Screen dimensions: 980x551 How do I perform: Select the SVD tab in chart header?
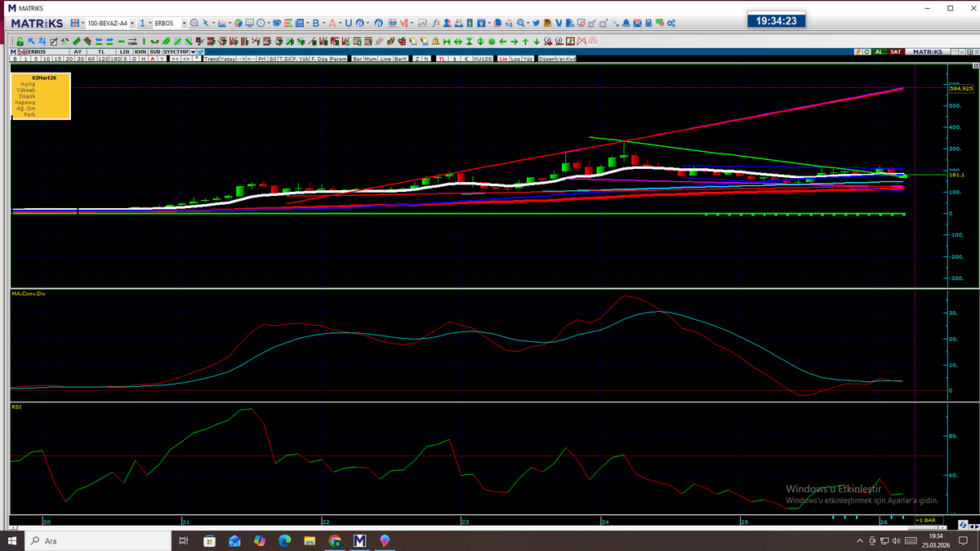click(155, 51)
